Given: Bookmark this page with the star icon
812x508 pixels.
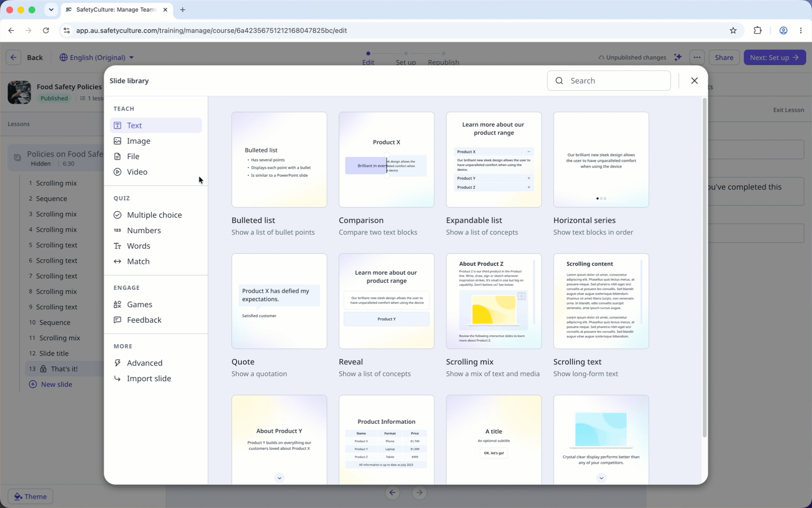Looking at the screenshot, I should pos(733,30).
